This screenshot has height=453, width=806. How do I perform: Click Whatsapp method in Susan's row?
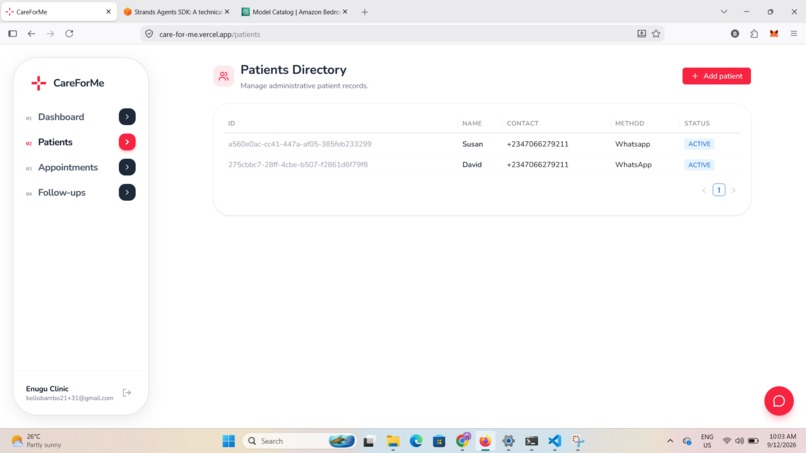pos(633,144)
